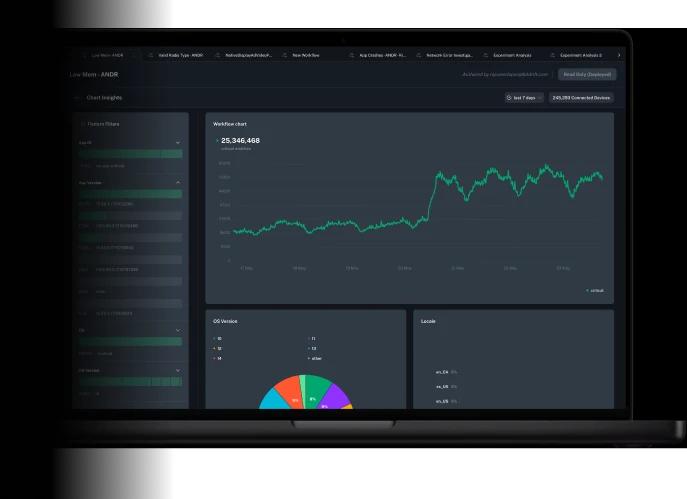Viewport: 687px width, 499px height.
Task: Click the Locale card title
Action: [x=428, y=322]
